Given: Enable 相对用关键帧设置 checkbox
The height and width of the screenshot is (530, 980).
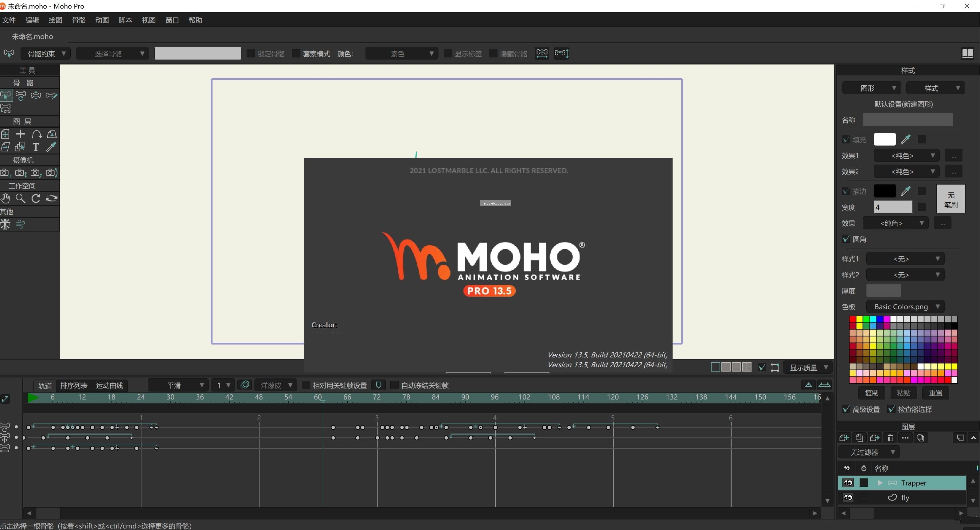Looking at the screenshot, I should point(306,385).
